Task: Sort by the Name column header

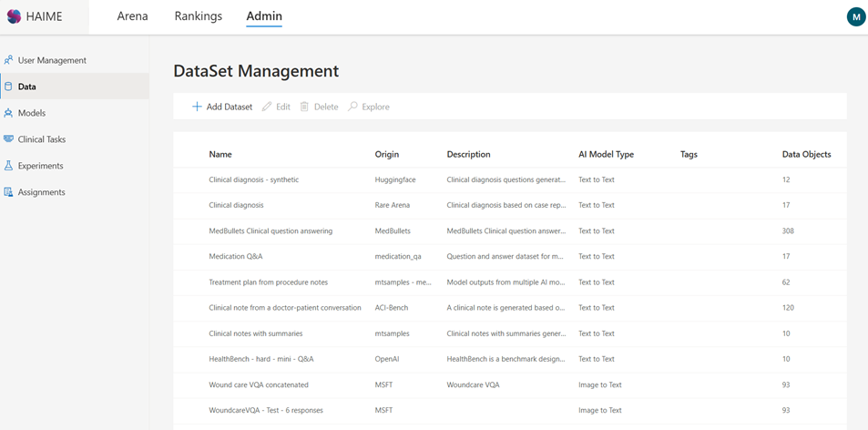Action: 220,155
